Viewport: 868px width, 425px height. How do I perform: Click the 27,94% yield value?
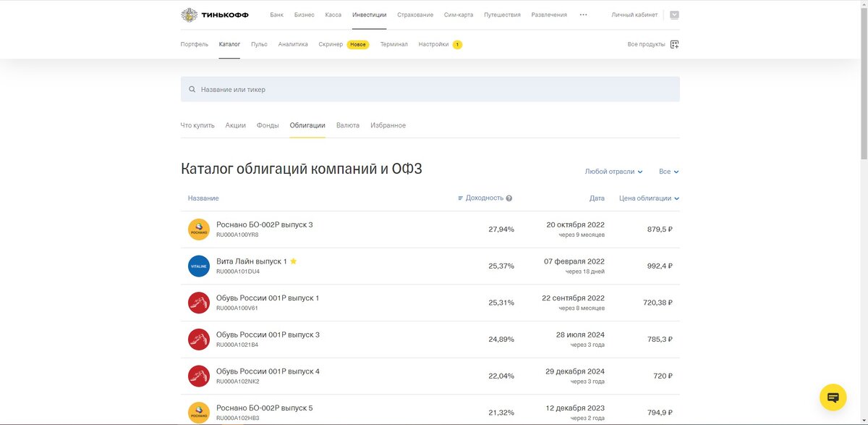tap(501, 230)
